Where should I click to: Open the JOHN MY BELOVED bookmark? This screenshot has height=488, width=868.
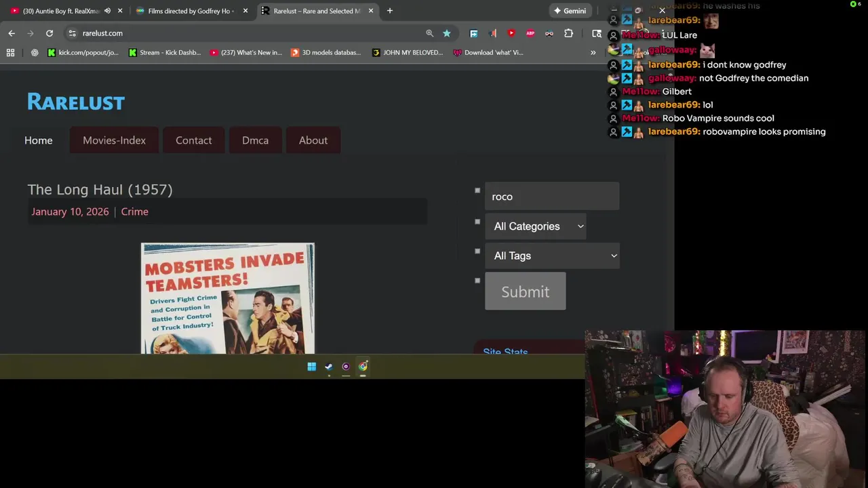click(x=408, y=52)
